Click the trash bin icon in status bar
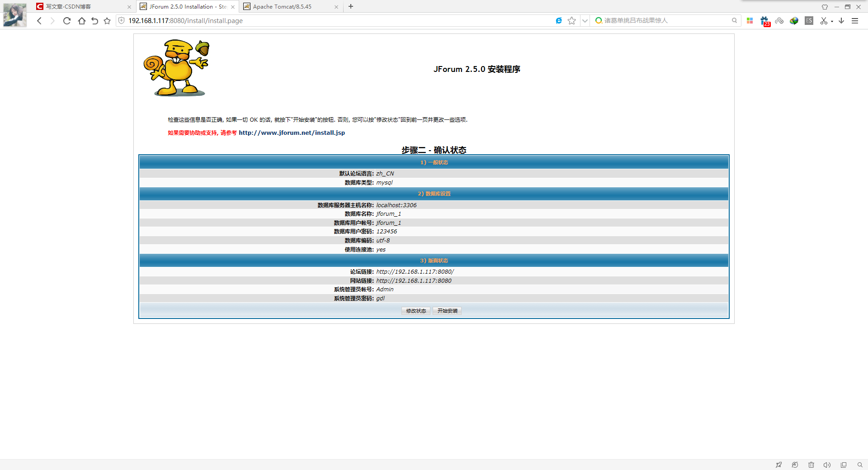Image resolution: width=868 pixels, height=470 pixels. click(811, 465)
